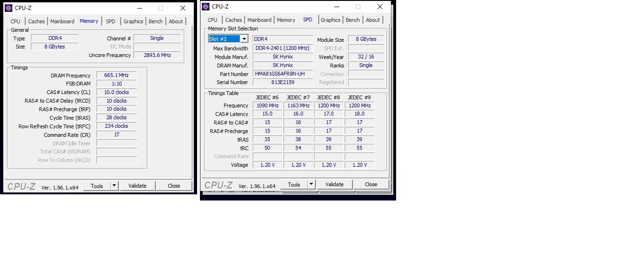Select SPD tab in right window
The height and width of the screenshot is (267, 644).
pyautogui.click(x=308, y=19)
